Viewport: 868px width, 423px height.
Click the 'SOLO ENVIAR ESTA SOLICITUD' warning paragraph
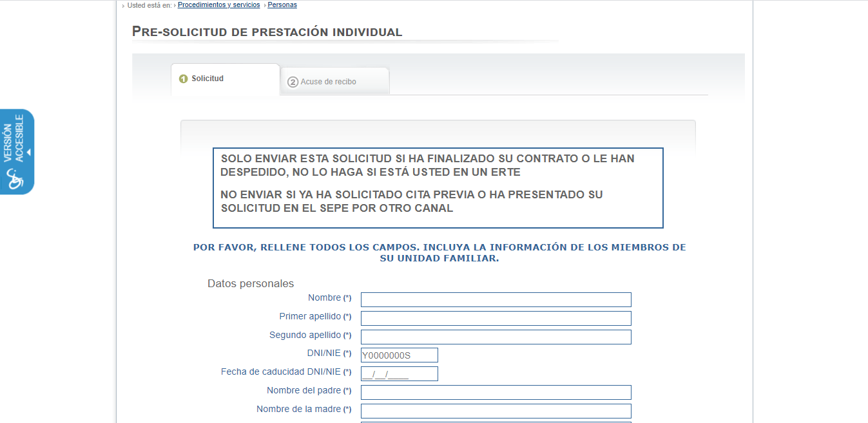427,165
